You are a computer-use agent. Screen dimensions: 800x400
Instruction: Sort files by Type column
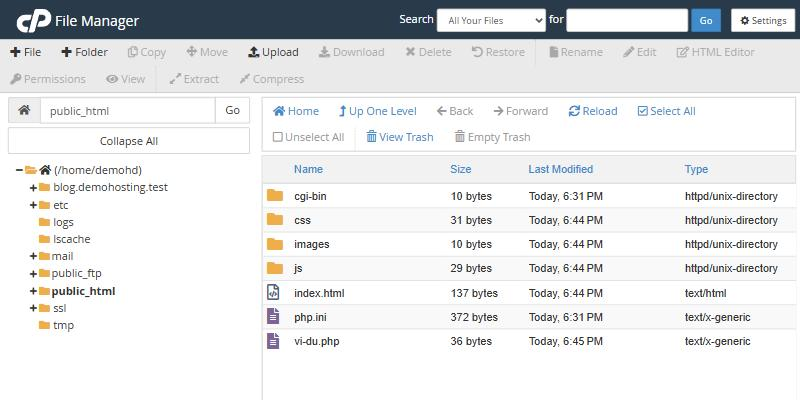[696, 169]
